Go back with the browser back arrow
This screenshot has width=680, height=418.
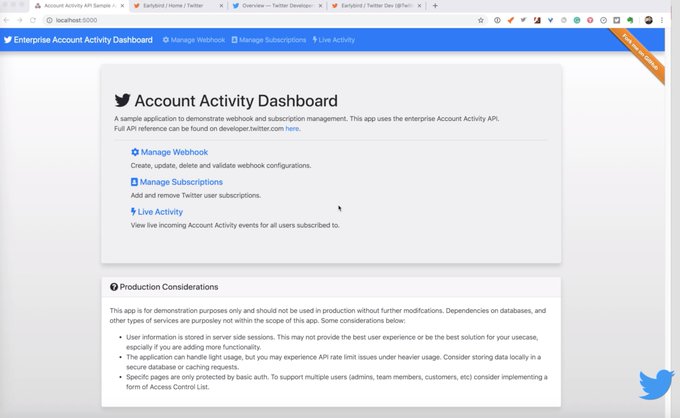point(6,20)
